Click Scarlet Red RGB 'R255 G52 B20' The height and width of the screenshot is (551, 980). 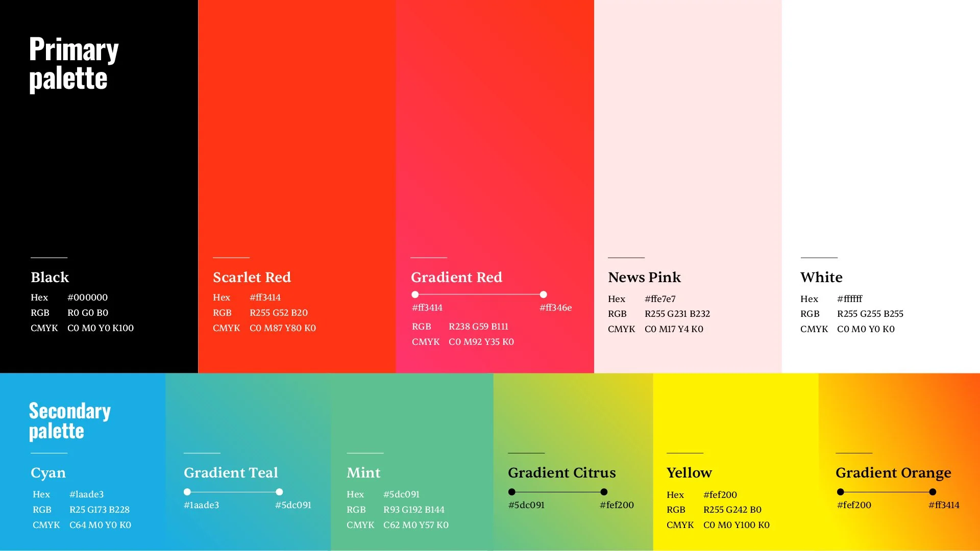279,313
